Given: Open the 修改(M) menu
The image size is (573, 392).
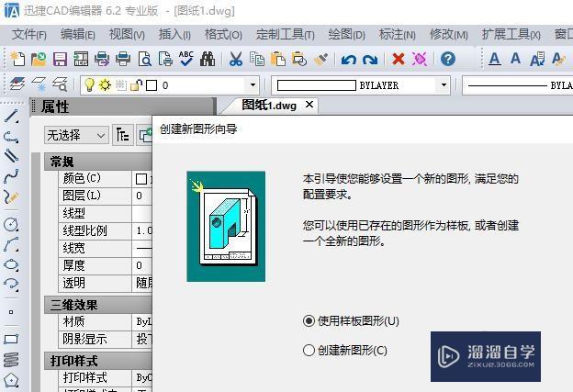Looking at the screenshot, I should [449, 35].
